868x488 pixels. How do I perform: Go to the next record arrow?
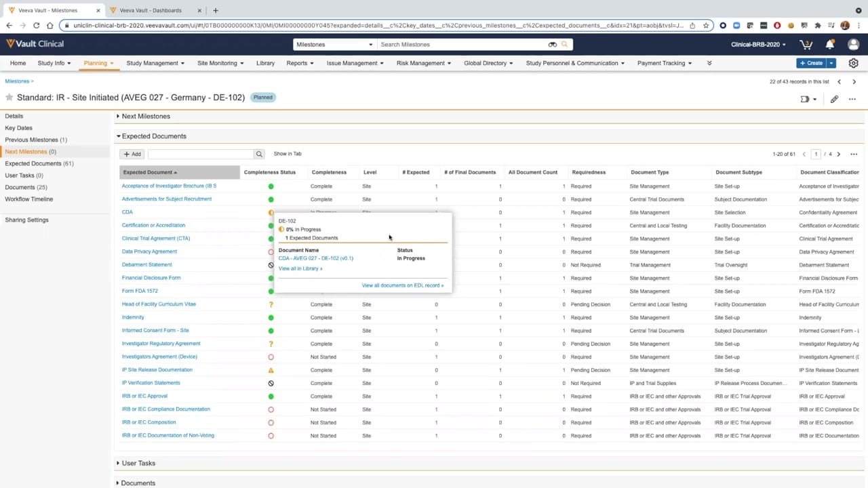tap(854, 81)
